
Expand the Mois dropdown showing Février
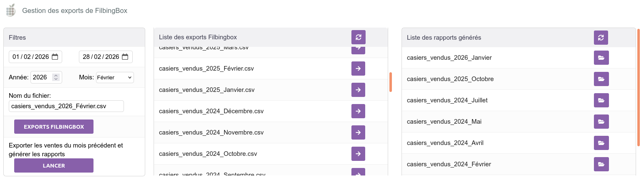115,77
